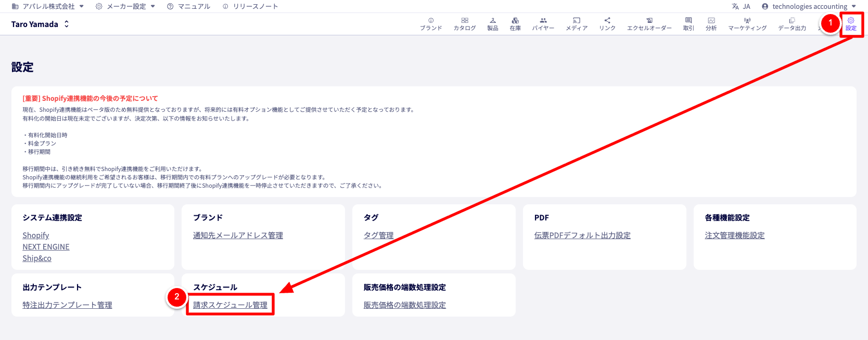Open 伝票PDFデフォルト出力設定 link
The width and height of the screenshot is (868, 340).
(x=582, y=236)
